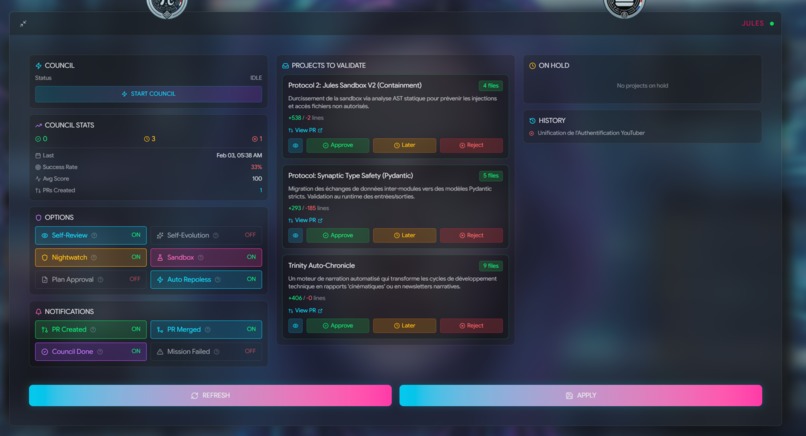Approve Synaptic Type Safety protocol

[x=338, y=235]
